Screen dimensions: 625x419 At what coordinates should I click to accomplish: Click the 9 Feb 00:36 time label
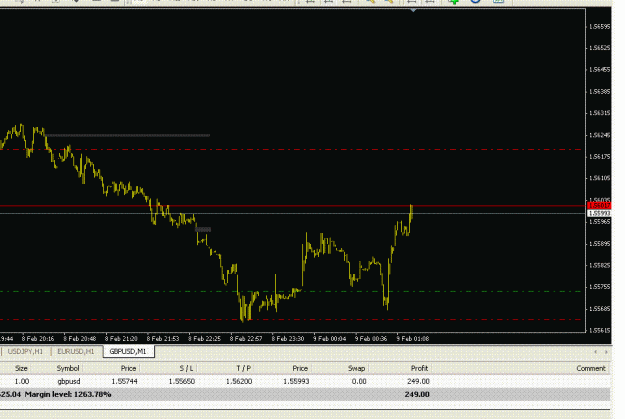click(x=371, y=338)
